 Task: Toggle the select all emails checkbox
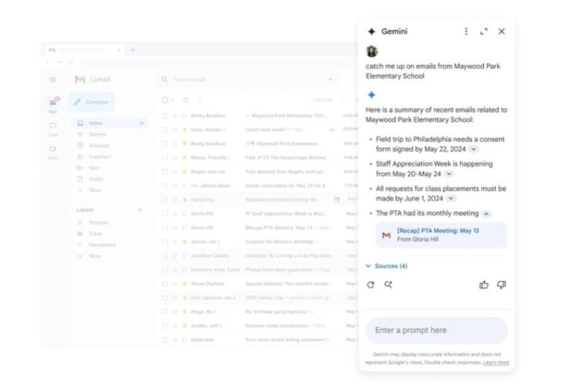(165, 100)
